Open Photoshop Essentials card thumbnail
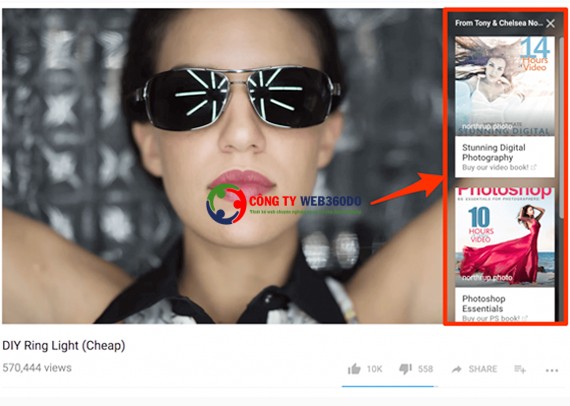Image resolution: width=570 pixels, height=406 pixels. [505, 237]
